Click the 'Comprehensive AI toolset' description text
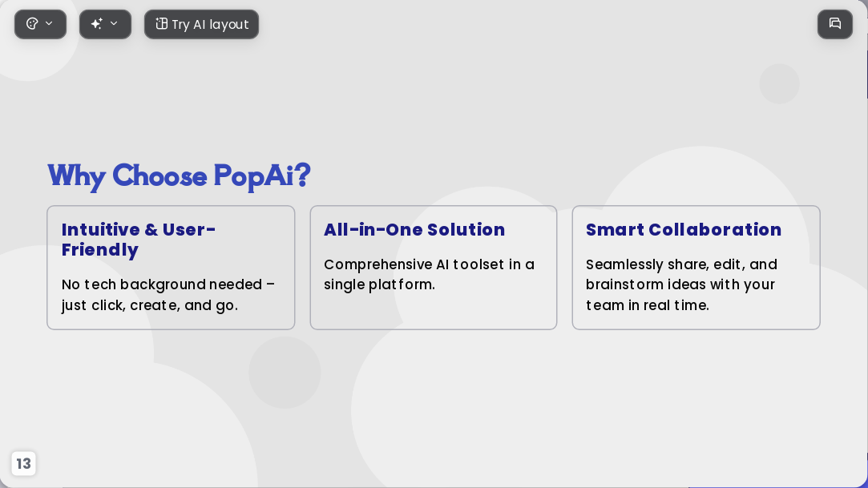 pyautogui.click(x=429, y=274)
